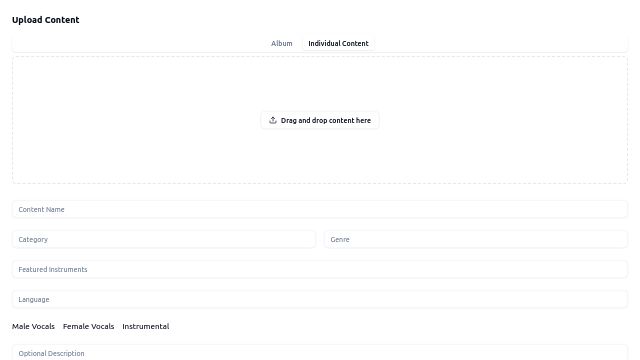
Task: Click the Featured Instruments field
Action: 320,269
